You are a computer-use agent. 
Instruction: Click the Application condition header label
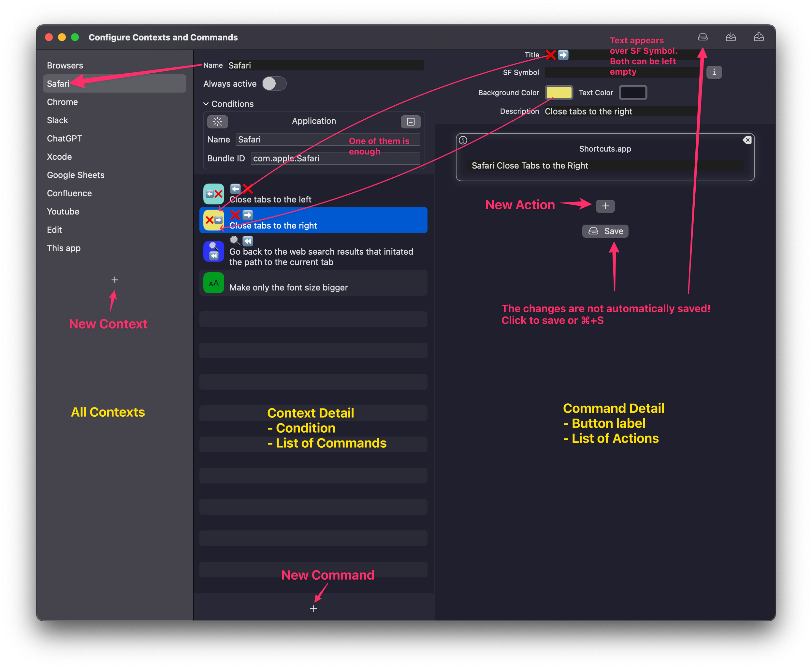click(x=314, y=121)
